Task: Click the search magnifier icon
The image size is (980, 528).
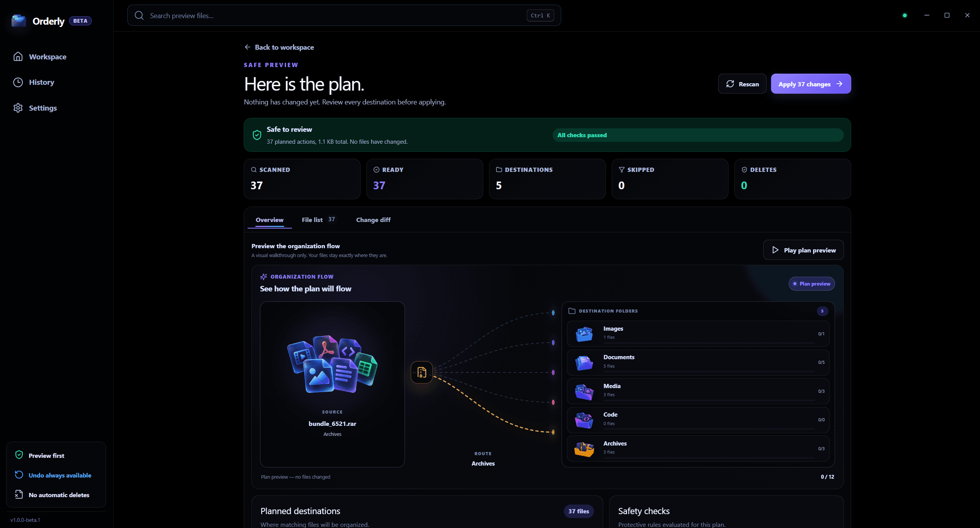Action: (139, 15)
